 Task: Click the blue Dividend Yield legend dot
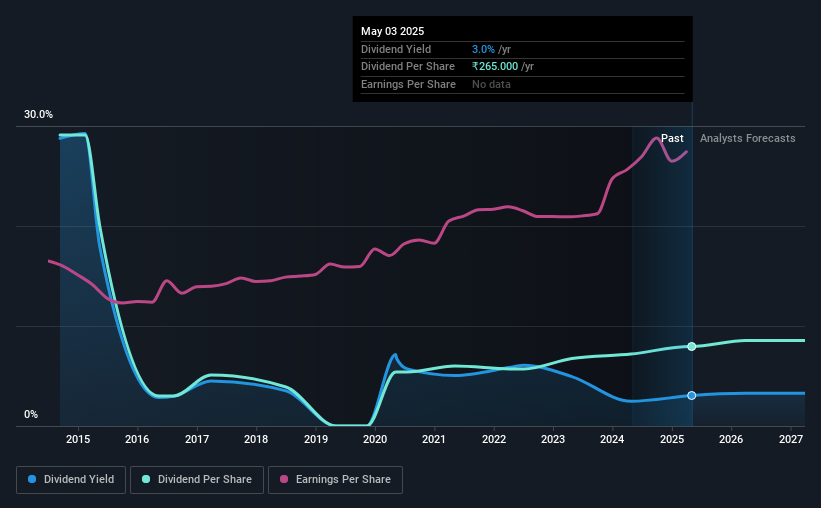[32, 479]
